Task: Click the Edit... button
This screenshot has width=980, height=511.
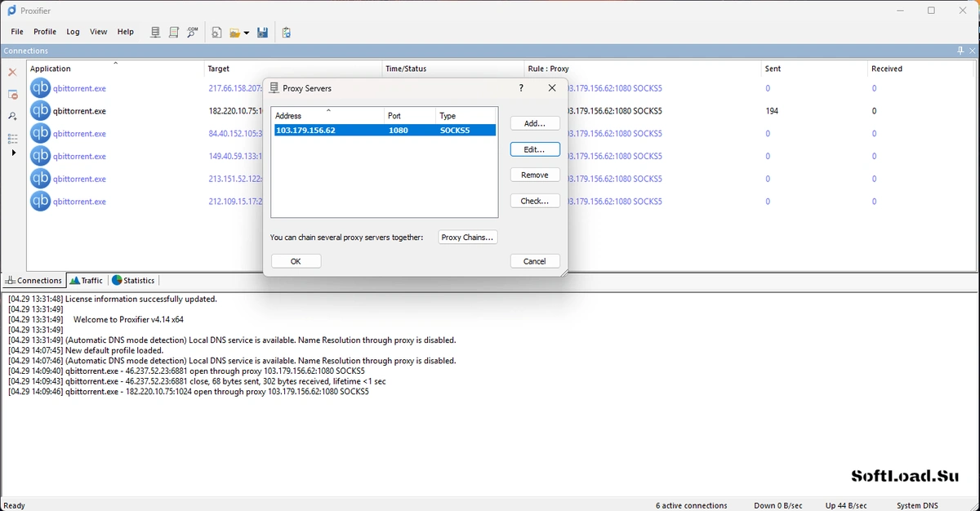Action: (x=535, y=149)
